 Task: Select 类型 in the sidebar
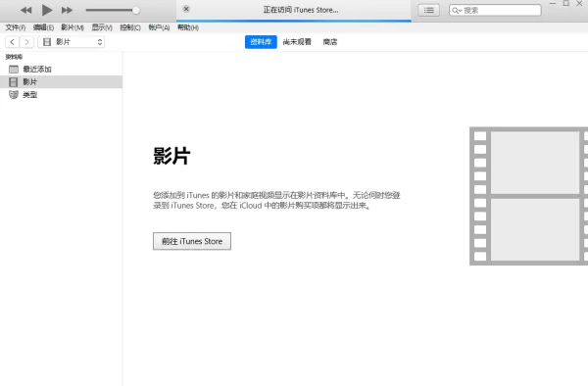(61, 94)
